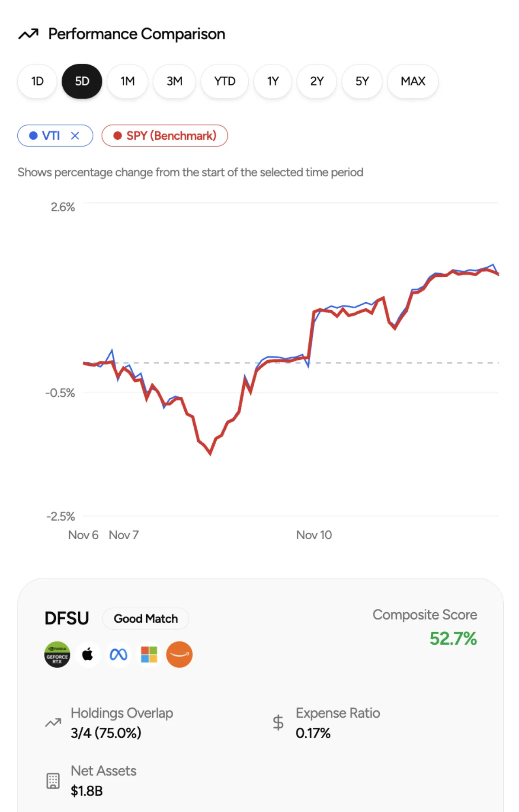The width and height of the screenshot is (519, 812).
Task: Toggle the SPY Benchmark chip
Action: click(x=165, y=135)
